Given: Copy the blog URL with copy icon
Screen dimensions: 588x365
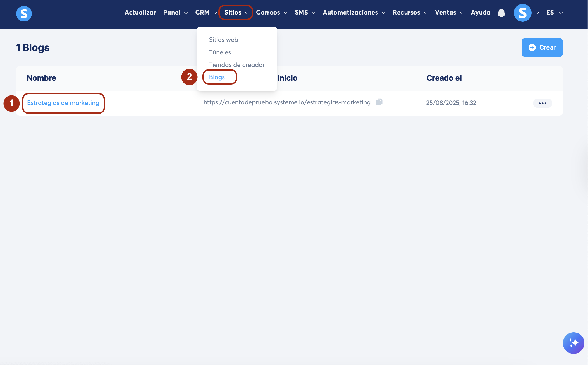Looking at the screenshot, I should pyautogui.click(x=379, y=102).
